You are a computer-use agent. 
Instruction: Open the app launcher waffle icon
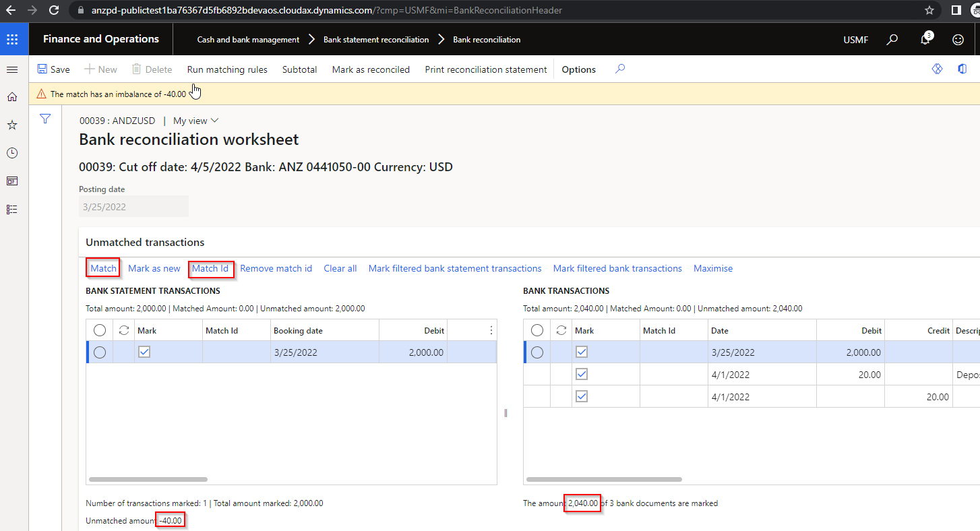click(x=12, y=39)
